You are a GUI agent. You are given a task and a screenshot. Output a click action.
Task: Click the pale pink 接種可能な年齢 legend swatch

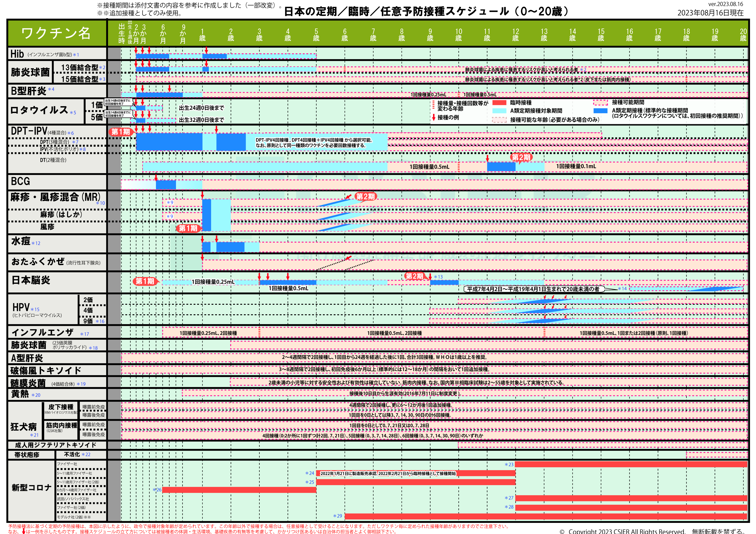[x=499, y=120]
